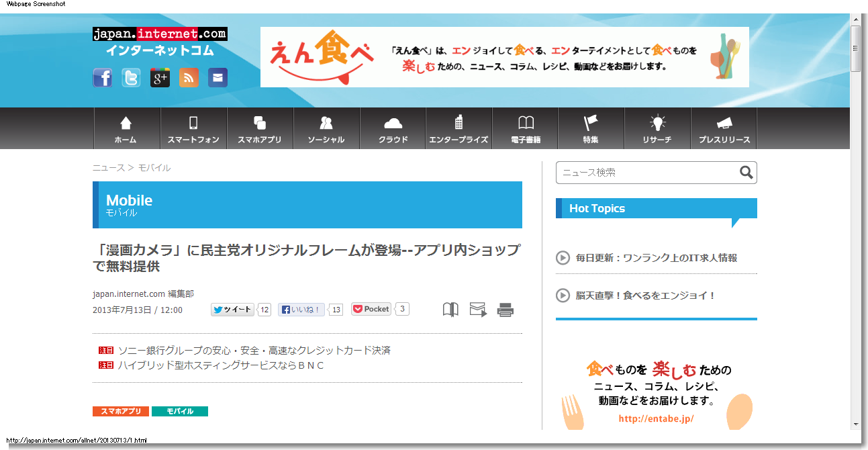
Task: Open the クラウド navigation item
Action: [393, 128]
